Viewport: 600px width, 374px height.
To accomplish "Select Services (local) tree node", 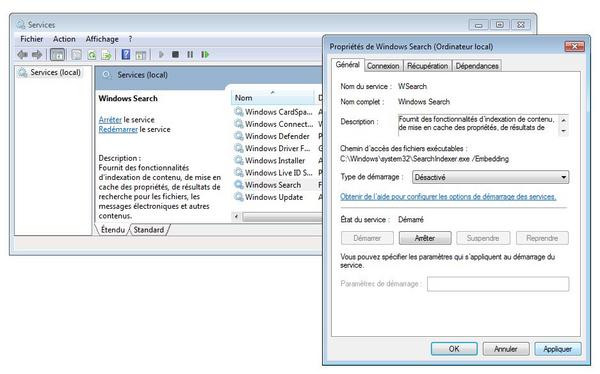I will pos(55,72).
